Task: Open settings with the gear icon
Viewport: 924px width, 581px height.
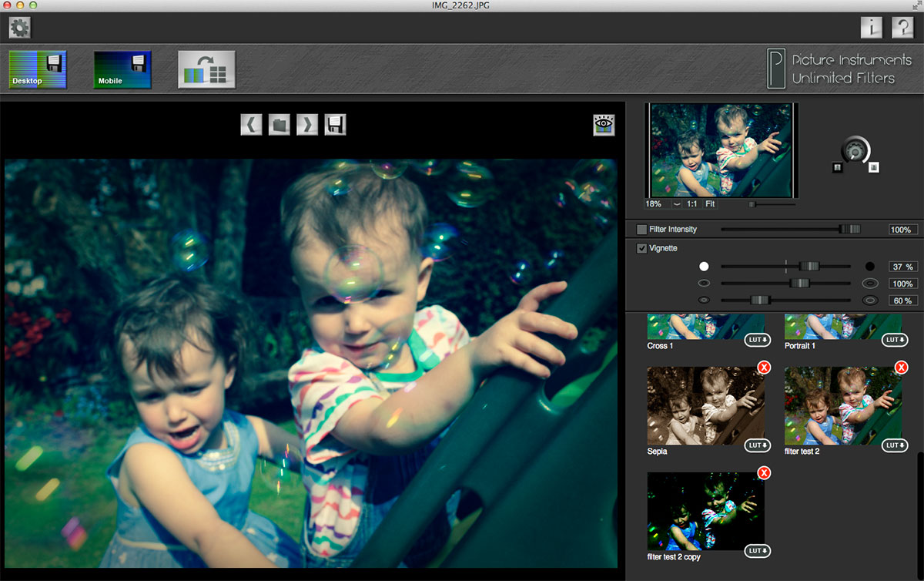Action: coord(19,29)
